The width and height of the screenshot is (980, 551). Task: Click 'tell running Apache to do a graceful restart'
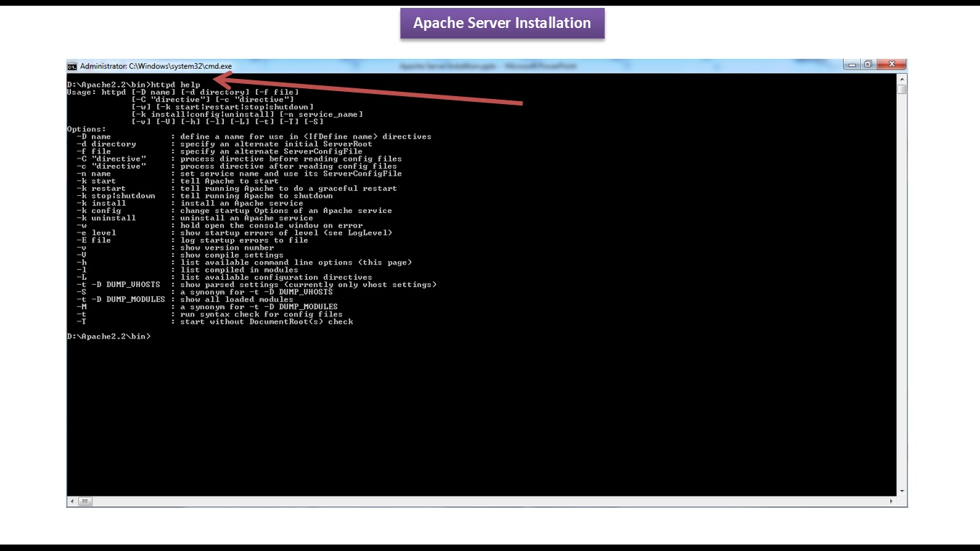pos(288,189)
